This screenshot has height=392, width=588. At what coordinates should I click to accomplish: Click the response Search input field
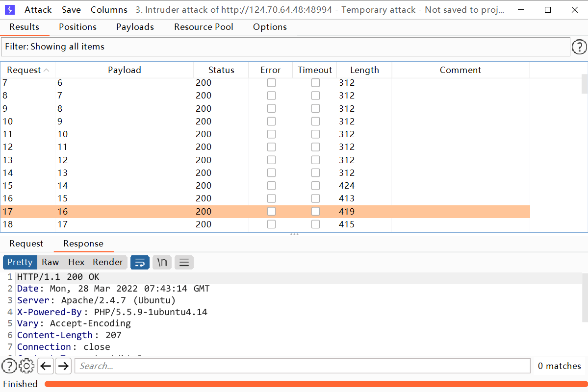click(x=303, y=366)
